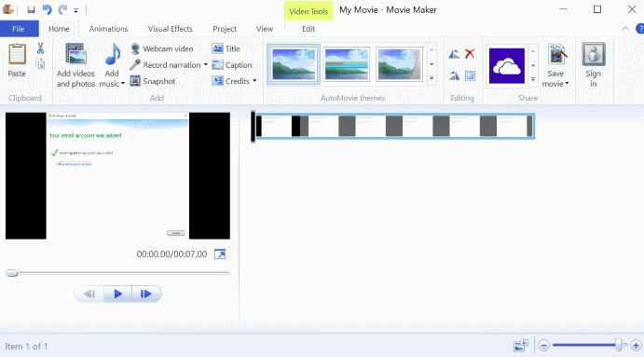The width and height of the screenshot is (644, 357).
Task: Switch to the Home tab
Action: (59, 29)
